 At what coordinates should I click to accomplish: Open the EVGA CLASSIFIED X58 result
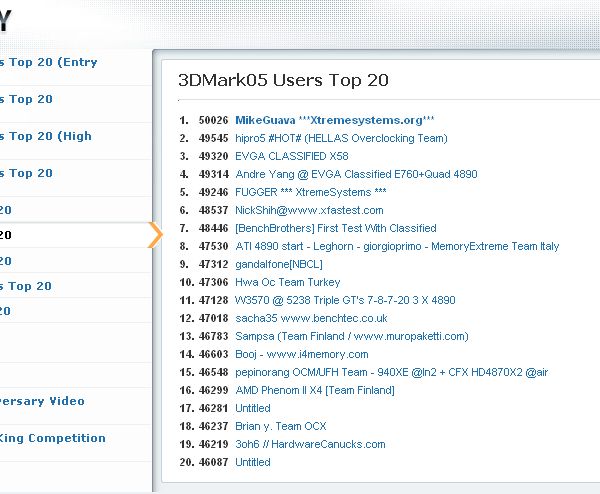point(292,156)
